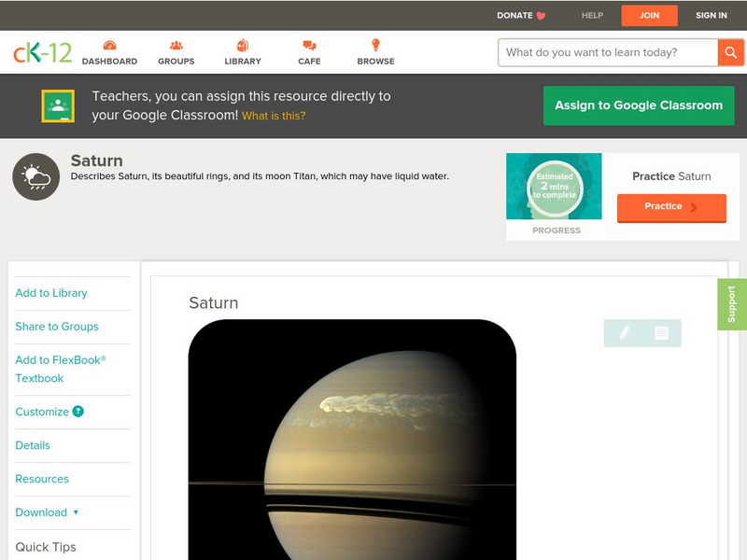Start the Saturn Practice button
Image resolution: width=747 pixels, height=560 pixels.
[671, 207]
